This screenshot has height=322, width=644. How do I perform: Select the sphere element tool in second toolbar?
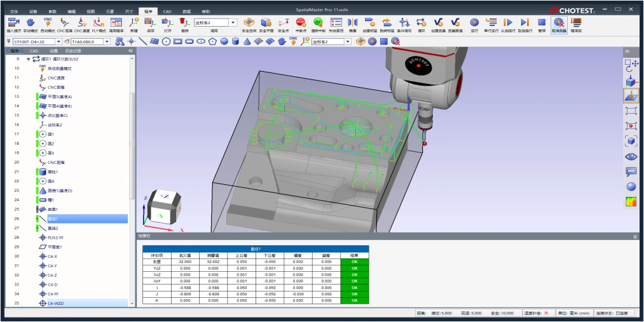pyautogui.click(x=224, y=41)
